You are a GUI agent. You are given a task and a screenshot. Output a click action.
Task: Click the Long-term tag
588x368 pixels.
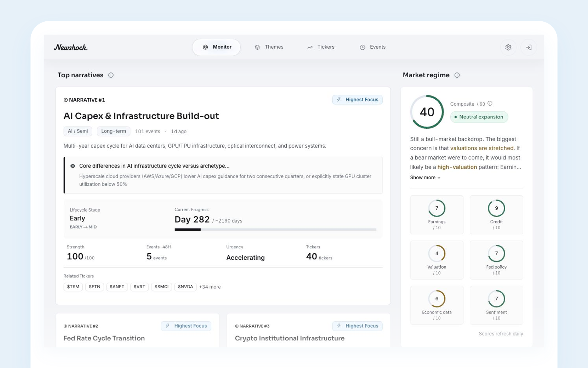[114, 131]
